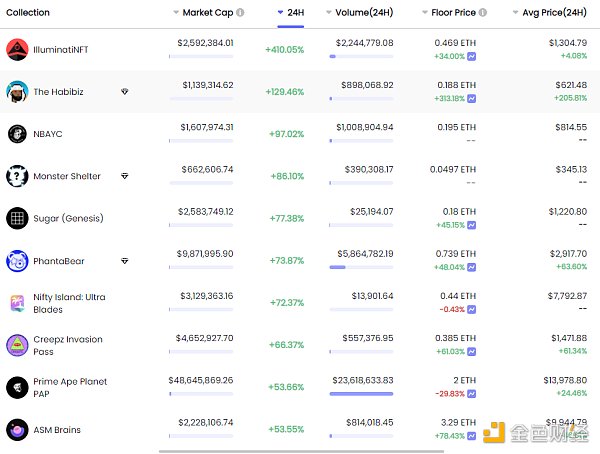The width and height of the screenshot is (600, 454).
Task: Open the ASM Brains collection link
Action: 57,430
